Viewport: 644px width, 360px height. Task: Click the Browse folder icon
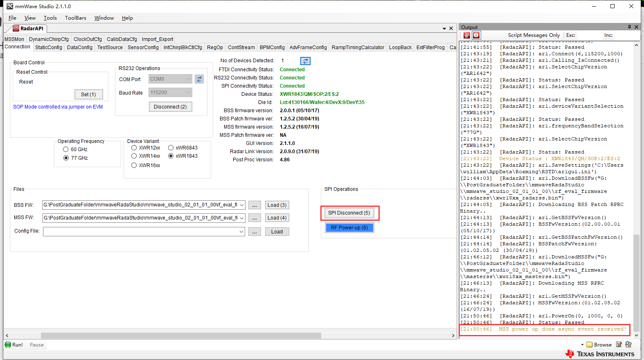[590, 344]
